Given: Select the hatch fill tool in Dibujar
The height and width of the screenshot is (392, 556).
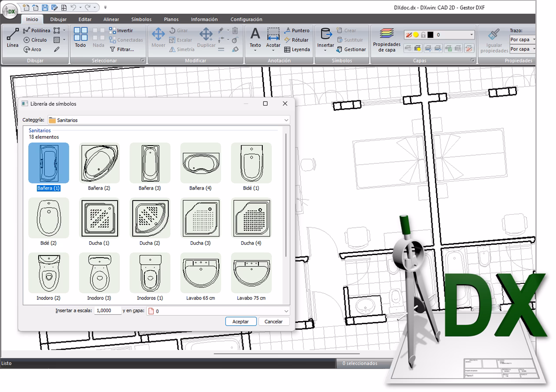Looking at the screenshot, I should coord(57,40).
